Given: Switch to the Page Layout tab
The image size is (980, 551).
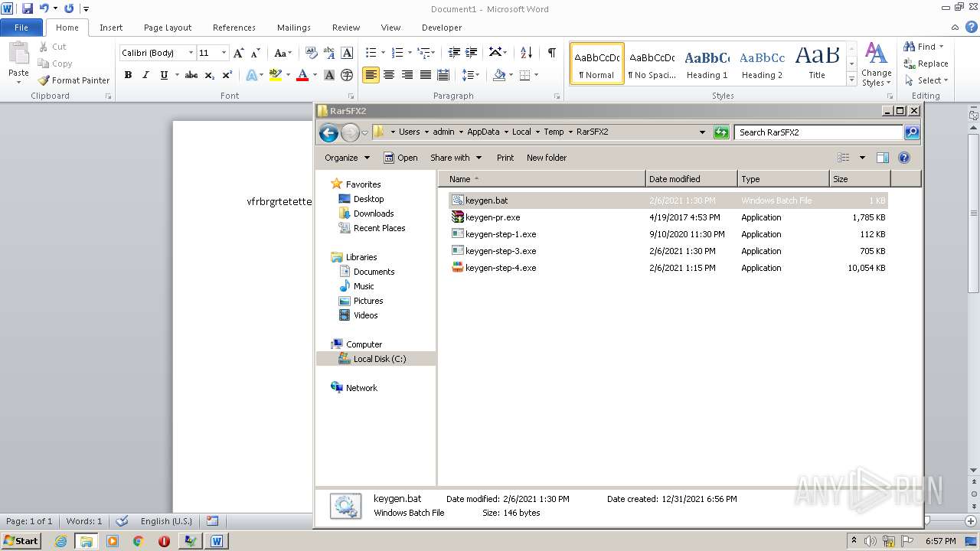Looking at the screenshot, I should click(x=168, y=28).
